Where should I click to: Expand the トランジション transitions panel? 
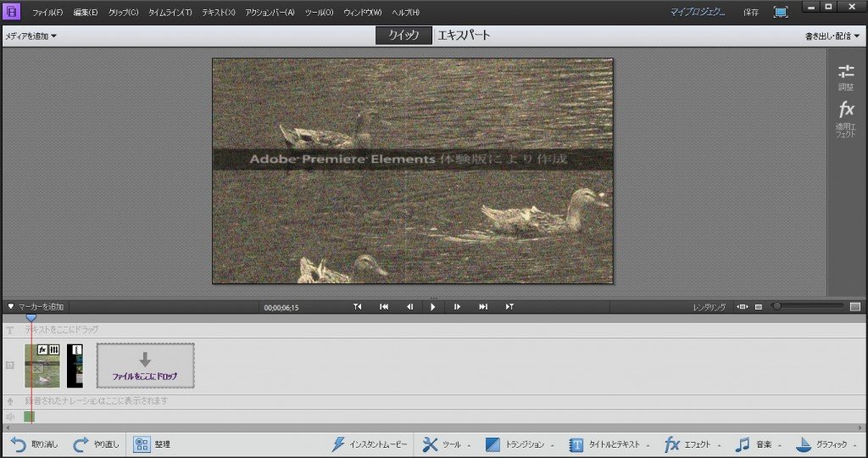(520, 444)
